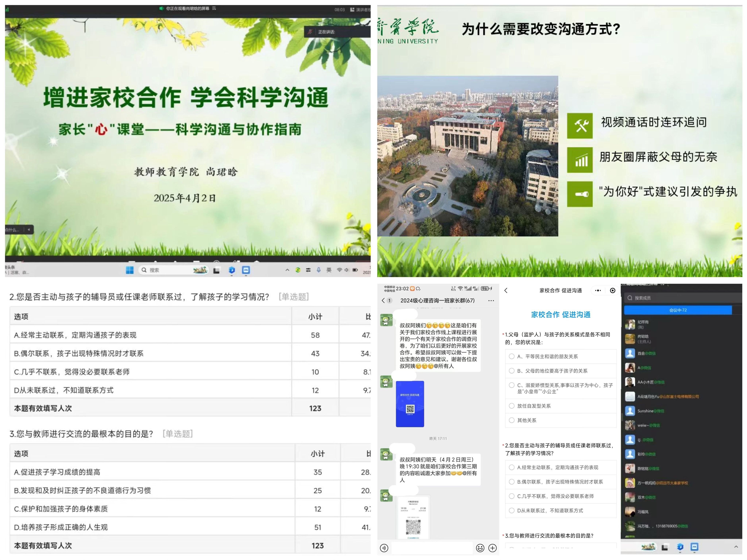Tap the mini-program close target icon
This screenshot has width=747, height=560.
(x=613, y=290)
